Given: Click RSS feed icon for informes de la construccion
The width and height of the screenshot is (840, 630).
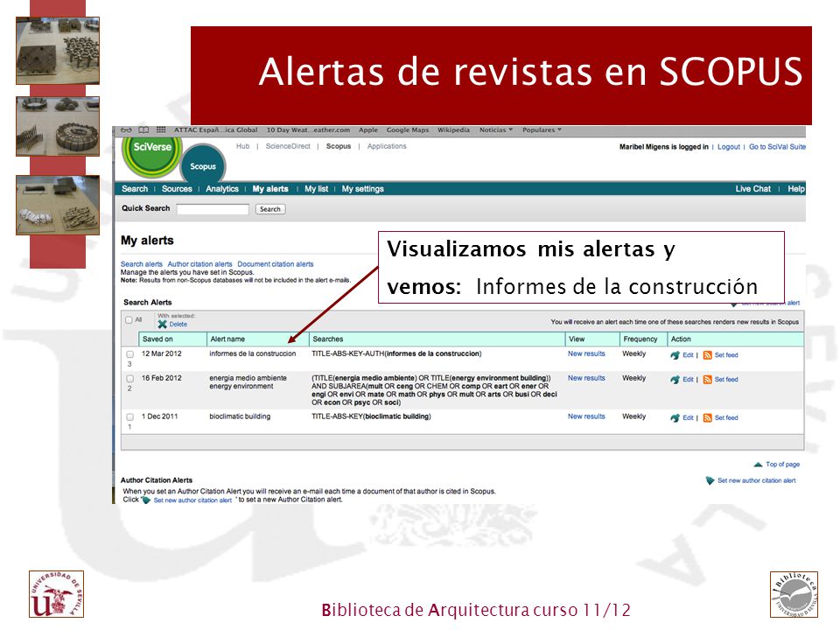Looking at the screenshot, I should pos(707,355).
